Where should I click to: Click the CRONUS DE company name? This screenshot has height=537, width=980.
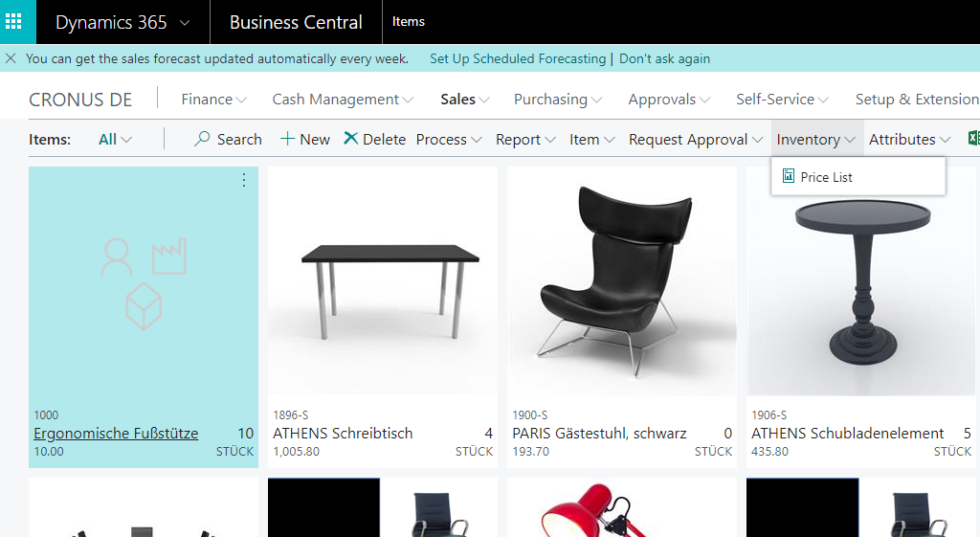pyautogui.click(x=80, y=100)
